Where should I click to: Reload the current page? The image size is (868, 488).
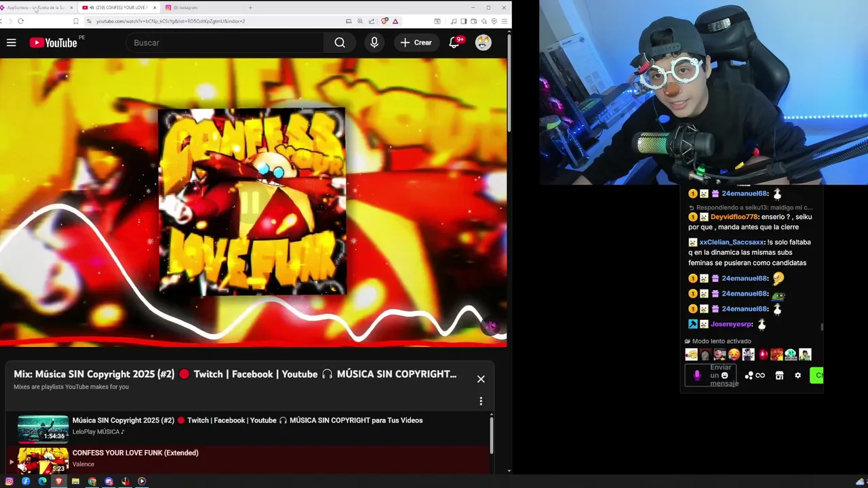coord(20,21)
